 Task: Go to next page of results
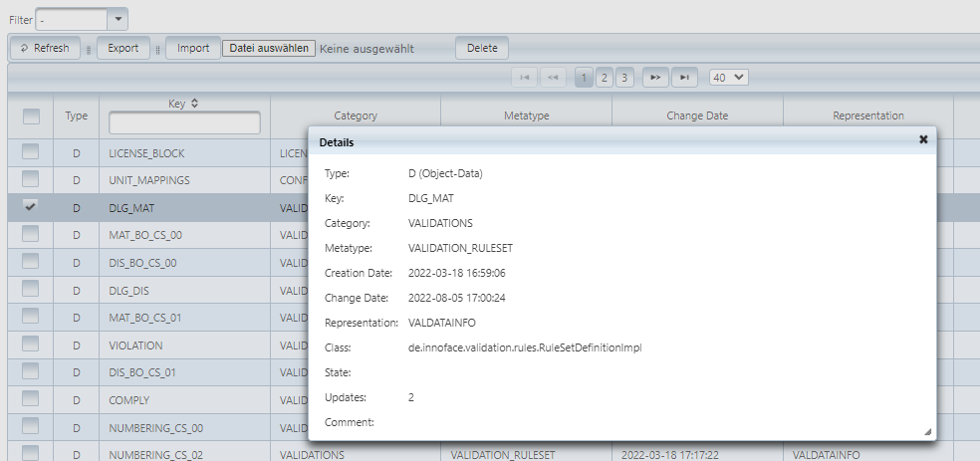(x=655, y=77)
